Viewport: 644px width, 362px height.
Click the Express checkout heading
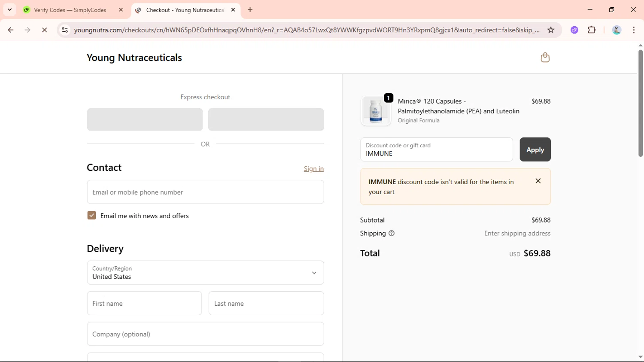point(205,97)
